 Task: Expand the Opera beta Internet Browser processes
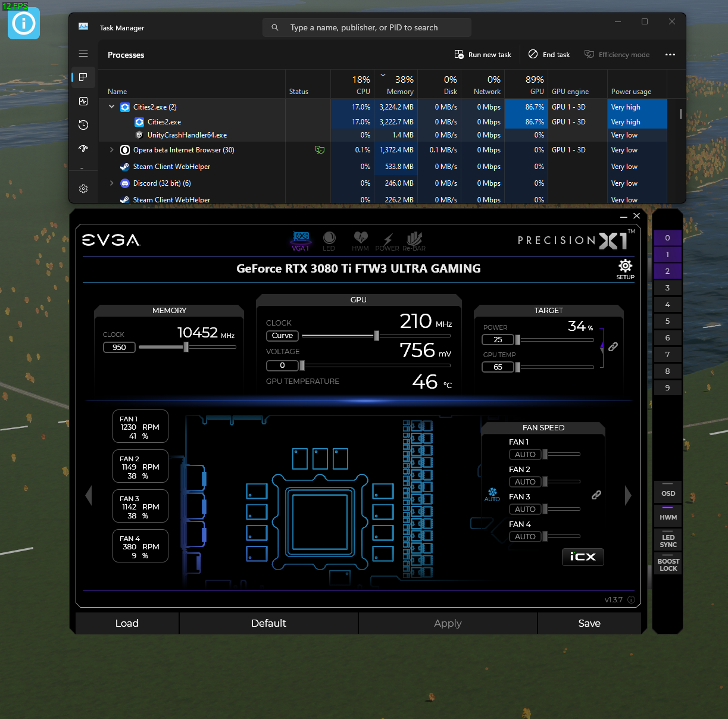pyautogui.click(x=111, y=149)
